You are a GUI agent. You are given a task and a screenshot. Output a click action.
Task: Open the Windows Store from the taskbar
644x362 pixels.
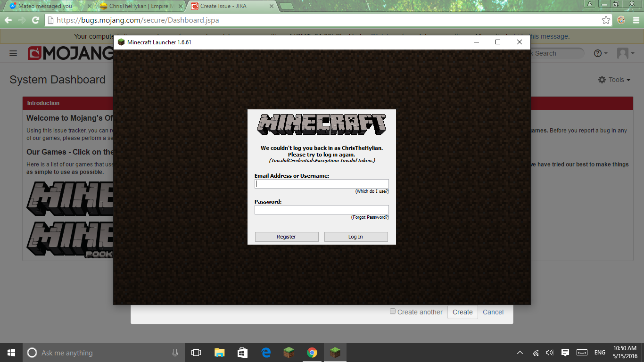coord(242,353)
